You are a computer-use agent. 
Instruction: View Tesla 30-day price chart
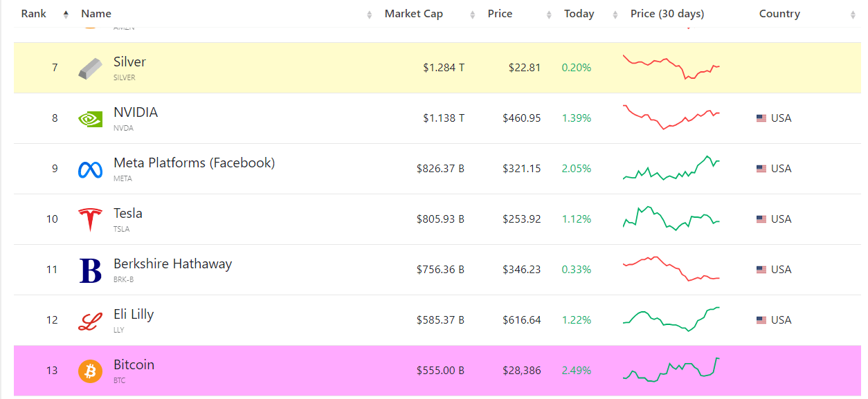coord(671,219)
